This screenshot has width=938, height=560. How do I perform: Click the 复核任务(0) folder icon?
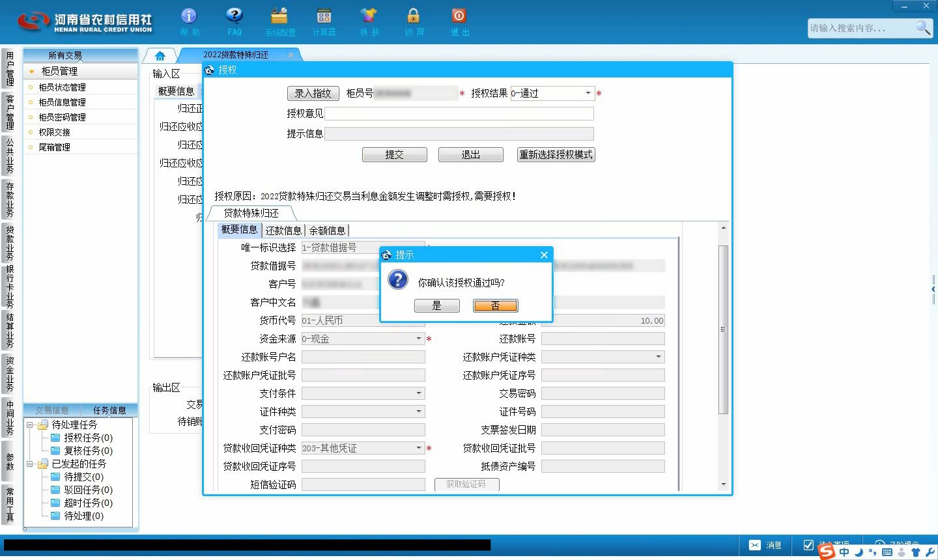(x=56, y=451)
